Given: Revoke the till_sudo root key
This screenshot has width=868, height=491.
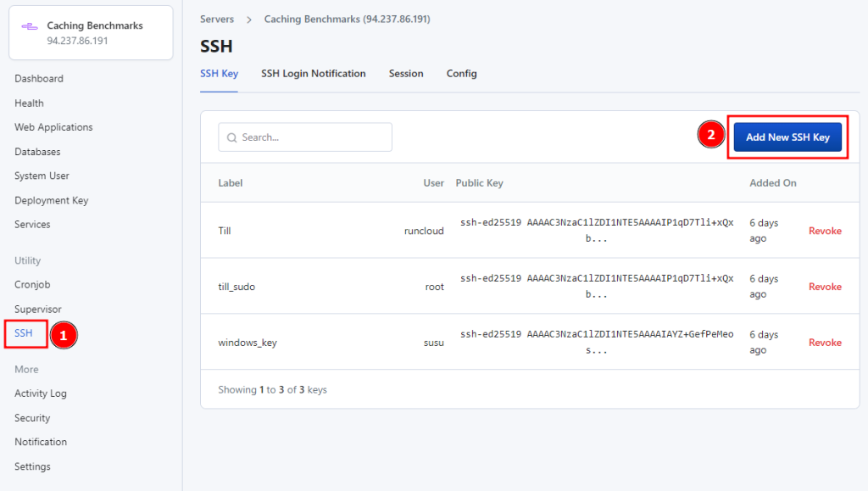Looking at the screenshot, I should coord(825,287).
